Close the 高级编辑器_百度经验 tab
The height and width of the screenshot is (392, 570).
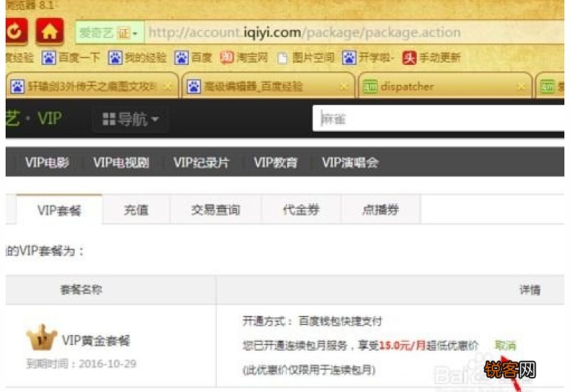click(343, 87)
